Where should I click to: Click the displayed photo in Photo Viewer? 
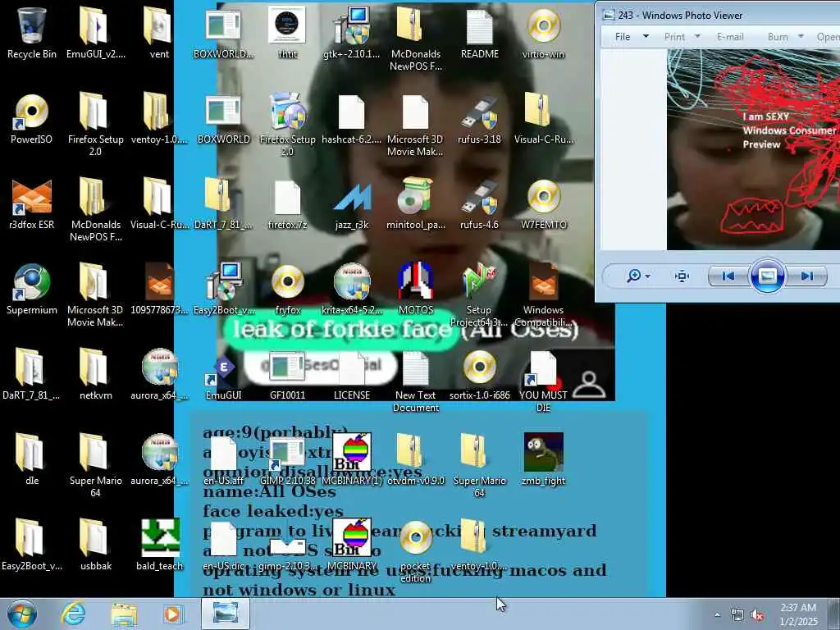(753, 149)
